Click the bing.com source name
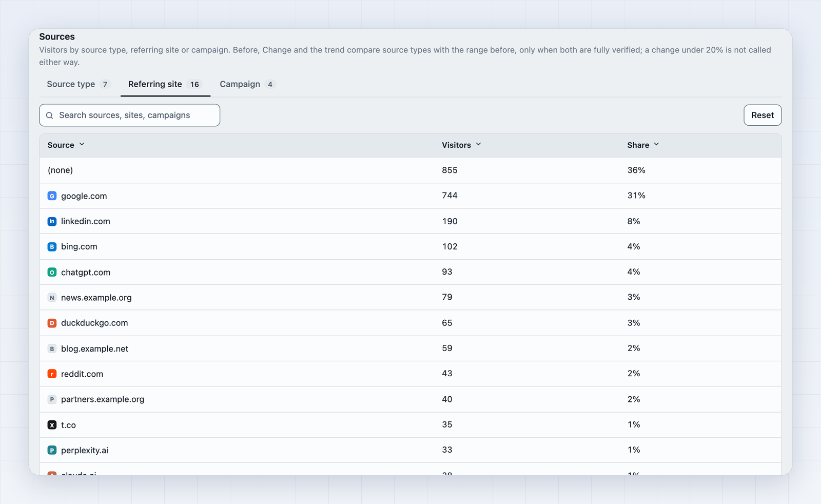This screenshot has height=504, width=821. click(x=79, y=247)
